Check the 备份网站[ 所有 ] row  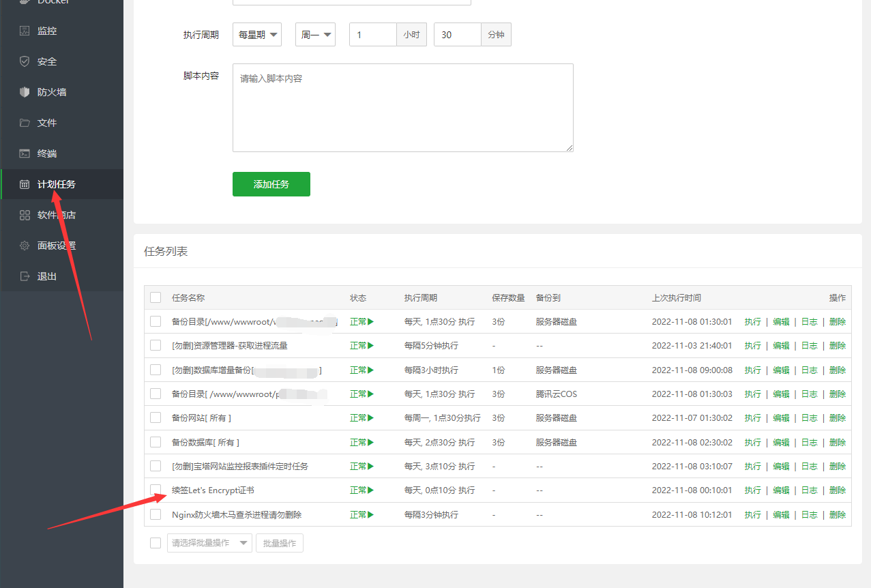tap(156, 417)
